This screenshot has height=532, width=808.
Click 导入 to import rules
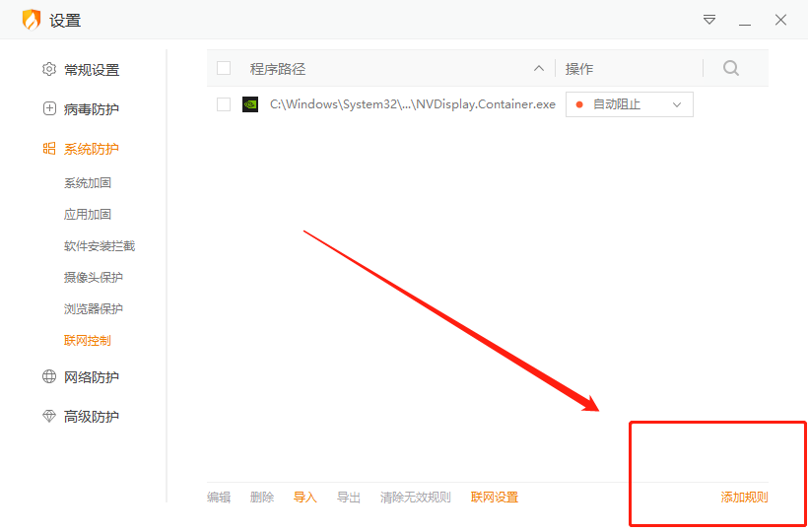point(305,497)
